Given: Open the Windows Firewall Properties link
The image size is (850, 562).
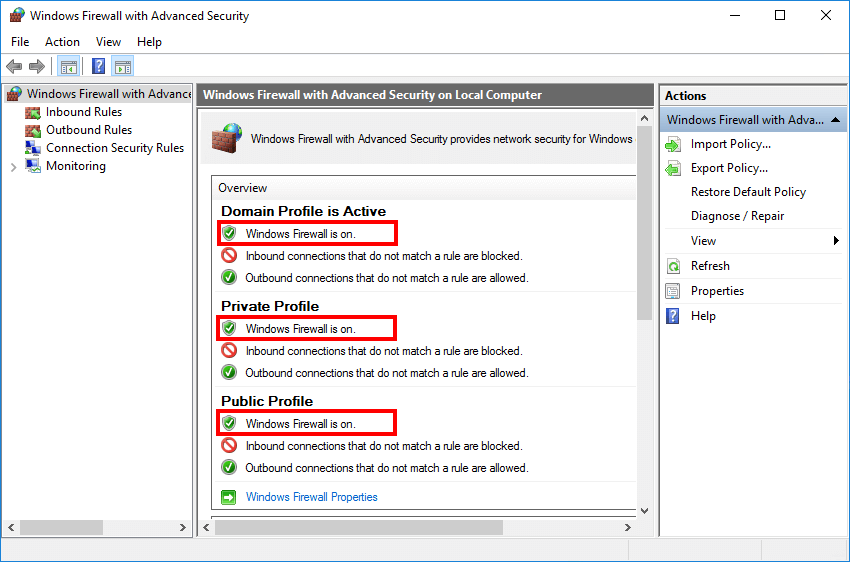Looking at the screenshot, I should coord(312,497).
